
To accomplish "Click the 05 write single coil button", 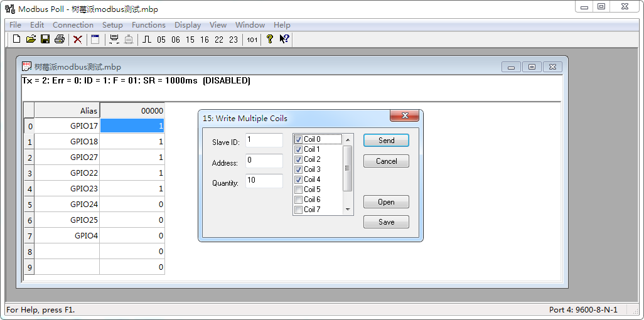I will (161, 40).
